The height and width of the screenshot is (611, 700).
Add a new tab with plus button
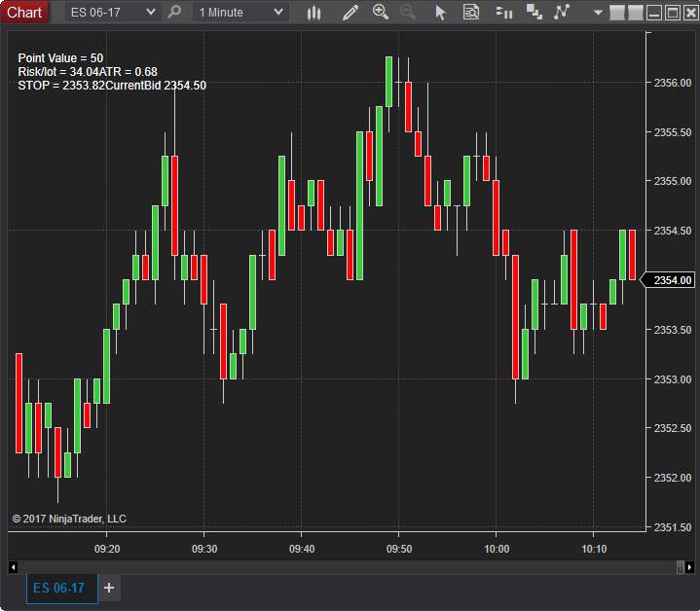(x=109, y=588)
